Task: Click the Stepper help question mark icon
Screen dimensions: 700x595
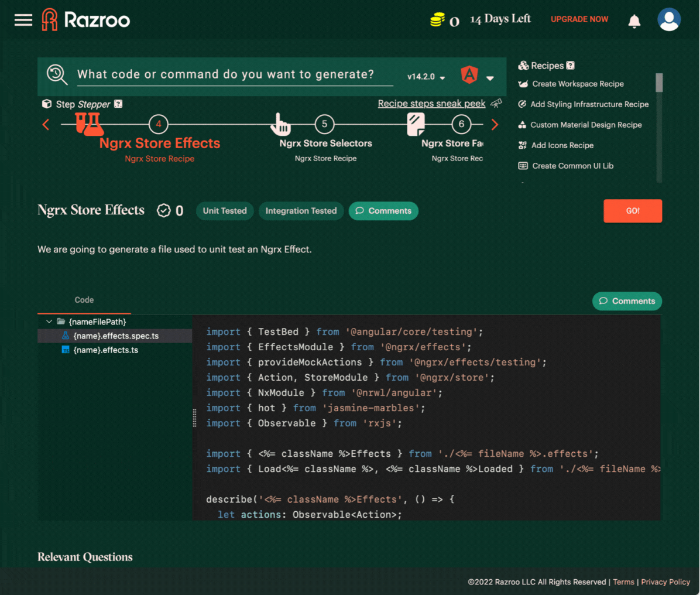Action: point(119,104)
